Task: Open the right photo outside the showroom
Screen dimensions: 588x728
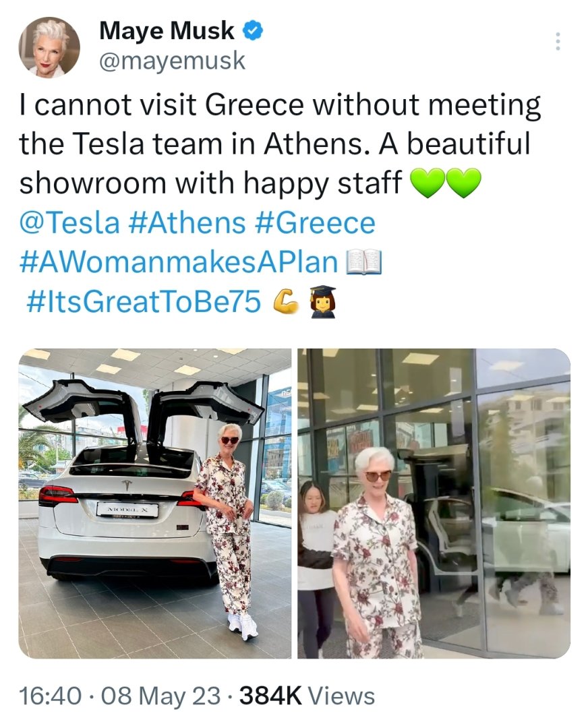Action: coord(434,503)
